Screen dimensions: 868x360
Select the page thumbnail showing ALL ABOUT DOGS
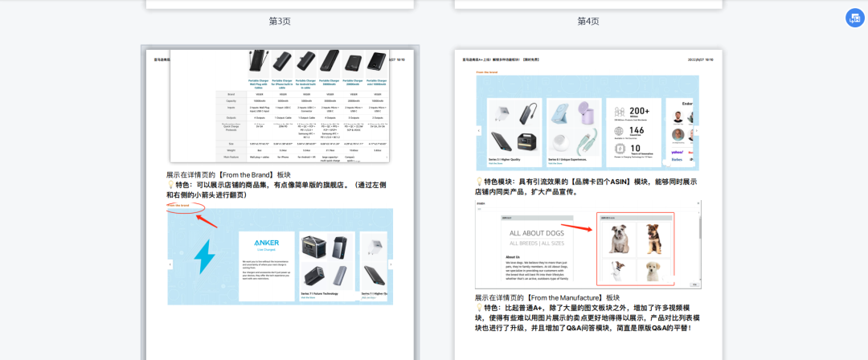click(x=588, y=204)
